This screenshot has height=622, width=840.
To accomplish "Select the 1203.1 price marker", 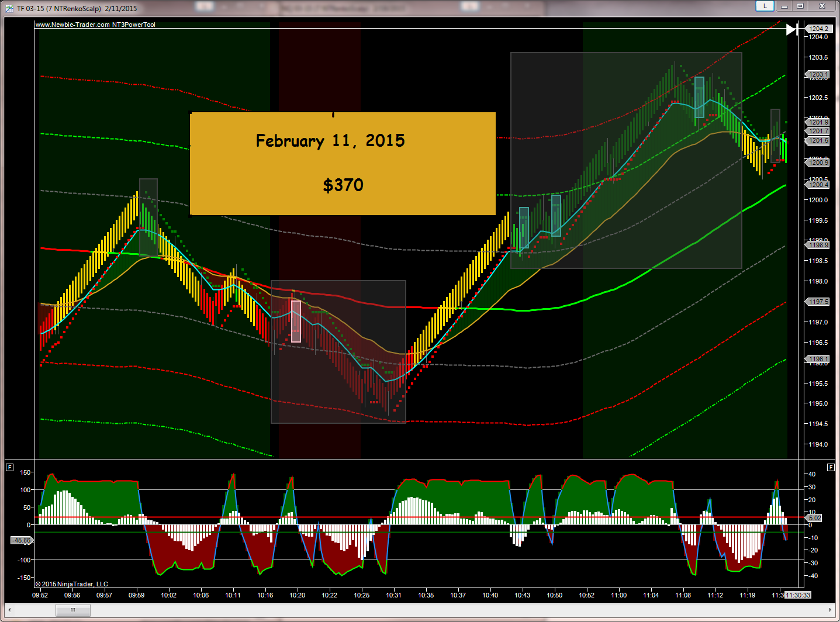I will (817, 74).
